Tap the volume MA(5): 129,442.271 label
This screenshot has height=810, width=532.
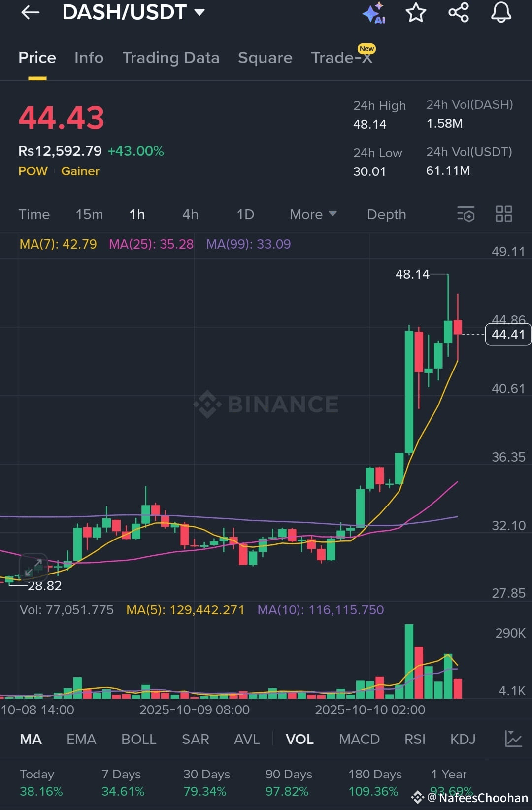(x=185, y=610)
